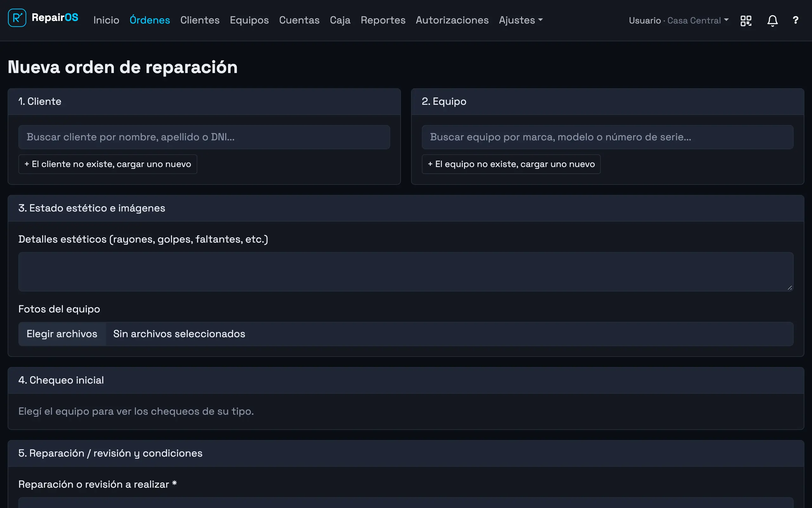812x508 pixels.
Task: Click the textarea resize handle corner
Action: [789, 288]
